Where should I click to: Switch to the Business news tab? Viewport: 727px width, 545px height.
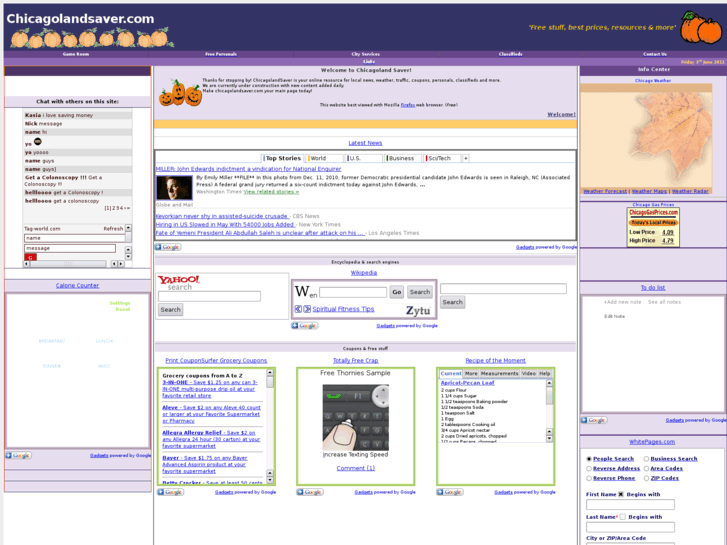tap(403, 158)
